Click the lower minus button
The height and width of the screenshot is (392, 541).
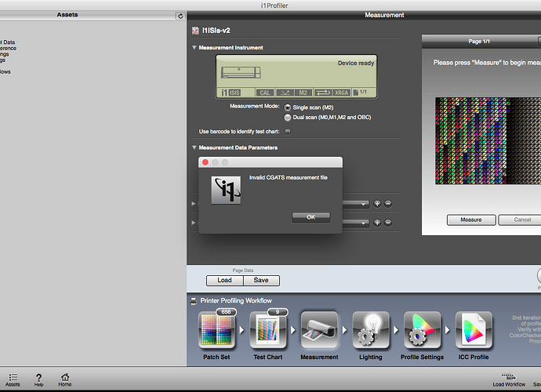[388, 223]
